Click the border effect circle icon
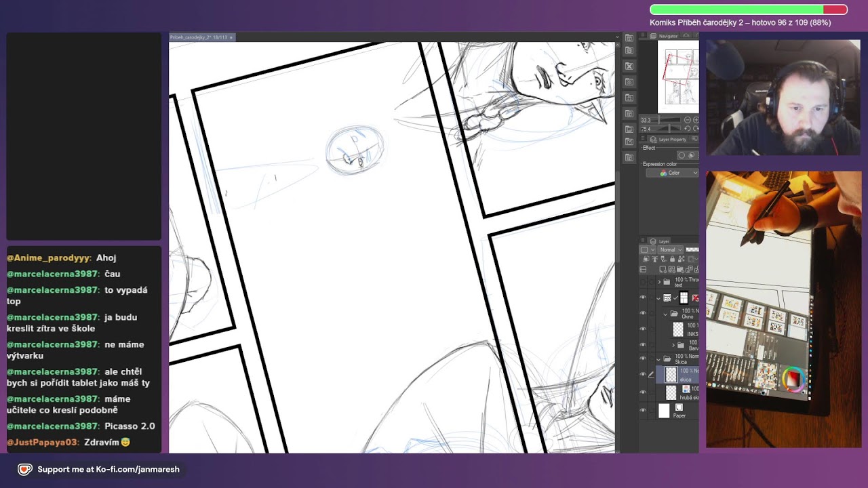 tap(682, 155)
